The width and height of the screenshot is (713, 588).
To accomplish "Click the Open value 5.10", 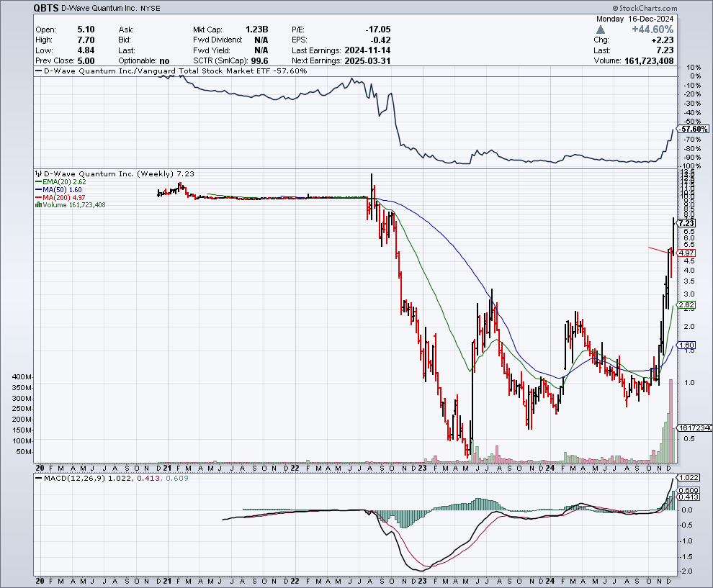I will pyautogui.click(x=86, y=30).
